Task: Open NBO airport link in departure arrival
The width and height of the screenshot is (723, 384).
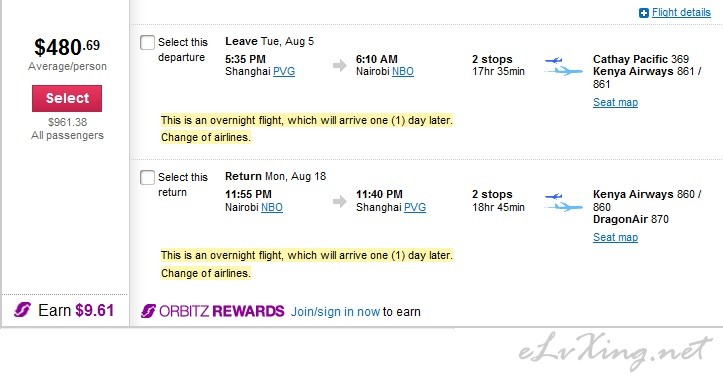Action: click(x=403, y=71)
